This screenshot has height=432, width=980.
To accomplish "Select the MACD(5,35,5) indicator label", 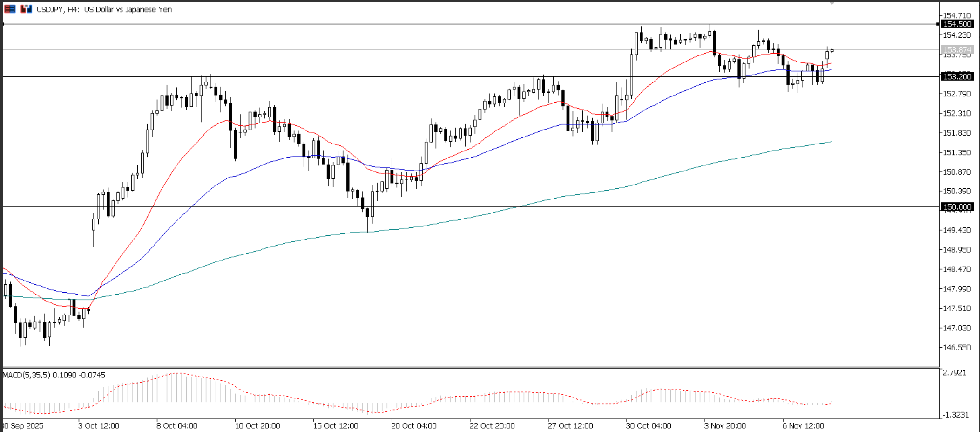I will [x=28, y=375].
